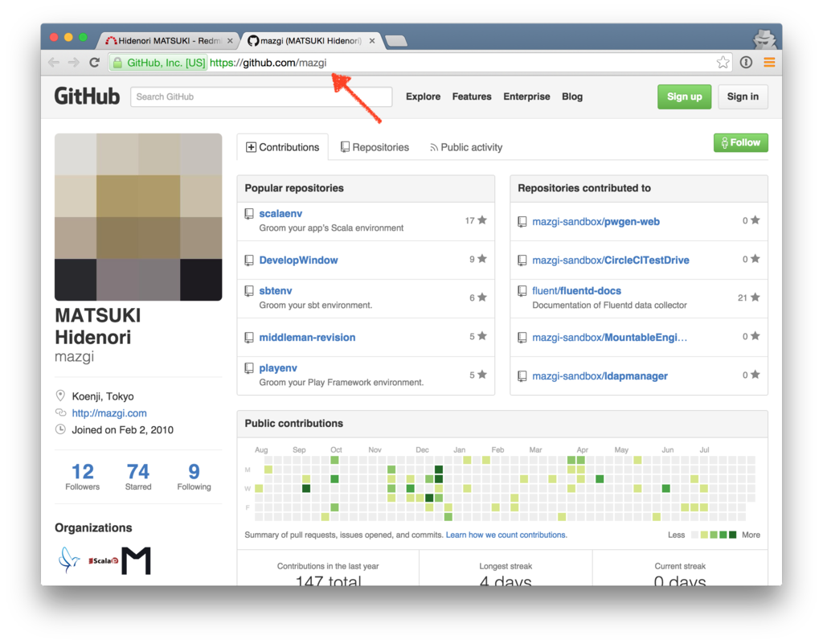
Task: Open mazgi-sandbox/ldapmanager repository
Action: 600,376
